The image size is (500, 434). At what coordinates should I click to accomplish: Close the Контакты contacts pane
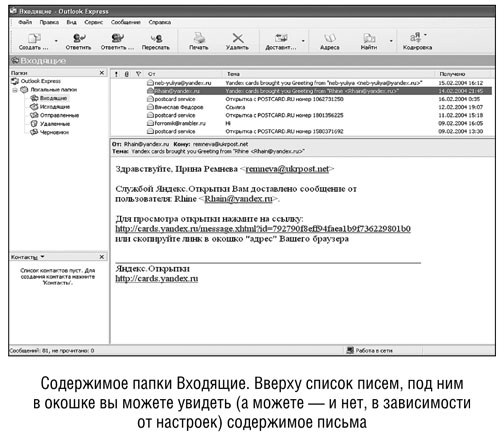point(102,257)
